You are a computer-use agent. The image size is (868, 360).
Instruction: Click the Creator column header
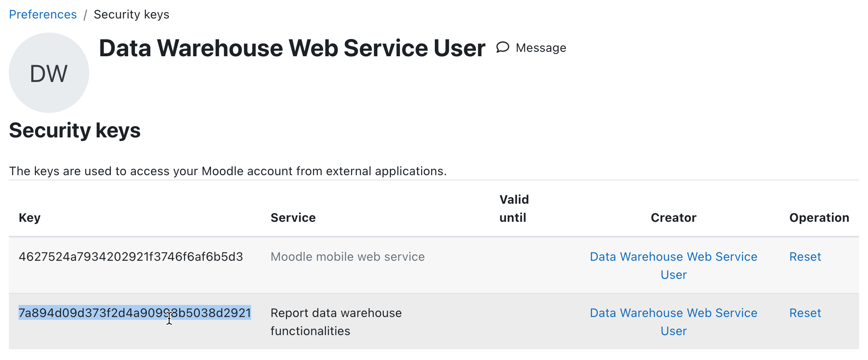[x=674, y=218]
